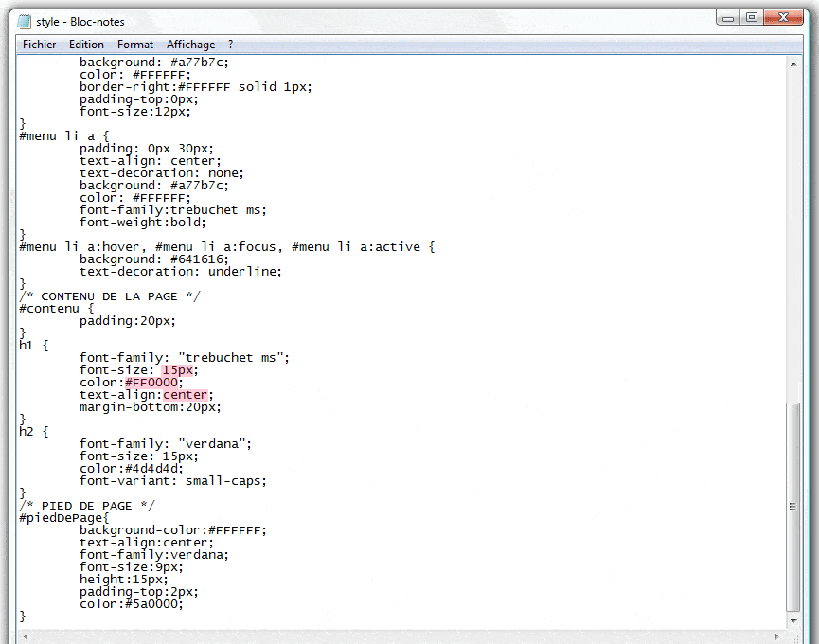This screenshot has height=644, width=819.
Task: Open the Fichier menu
Action: pos(39,44)
